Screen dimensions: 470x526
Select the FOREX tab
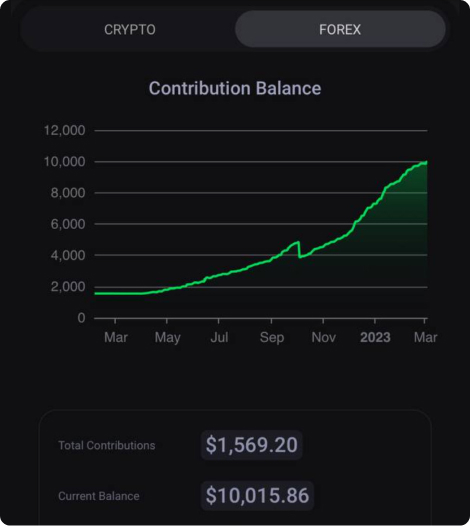point(340,30)
